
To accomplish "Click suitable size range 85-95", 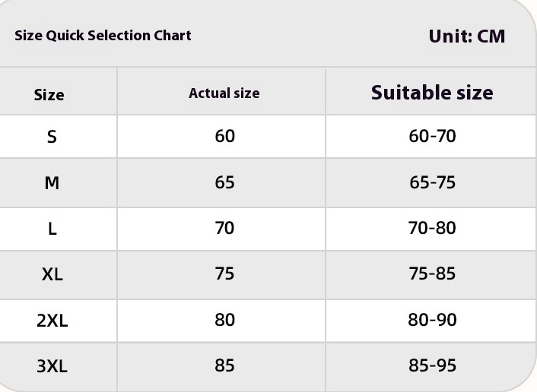I will click(432, 365).
